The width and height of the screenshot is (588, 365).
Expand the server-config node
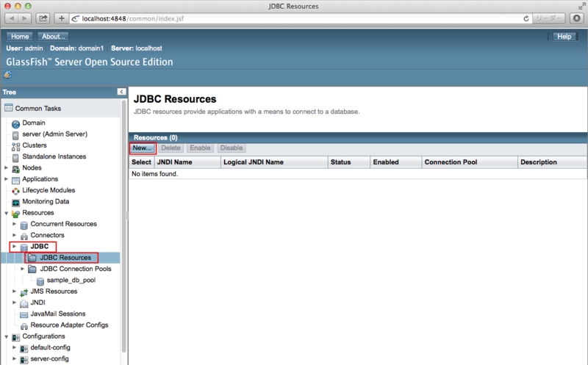pyautogui.click(x=14, y=358)
